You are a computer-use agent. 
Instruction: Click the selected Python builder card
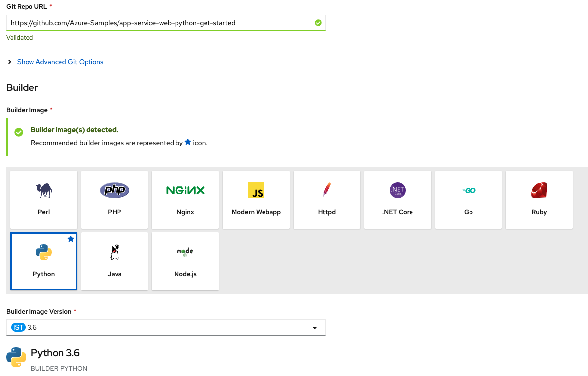(44, 261)
